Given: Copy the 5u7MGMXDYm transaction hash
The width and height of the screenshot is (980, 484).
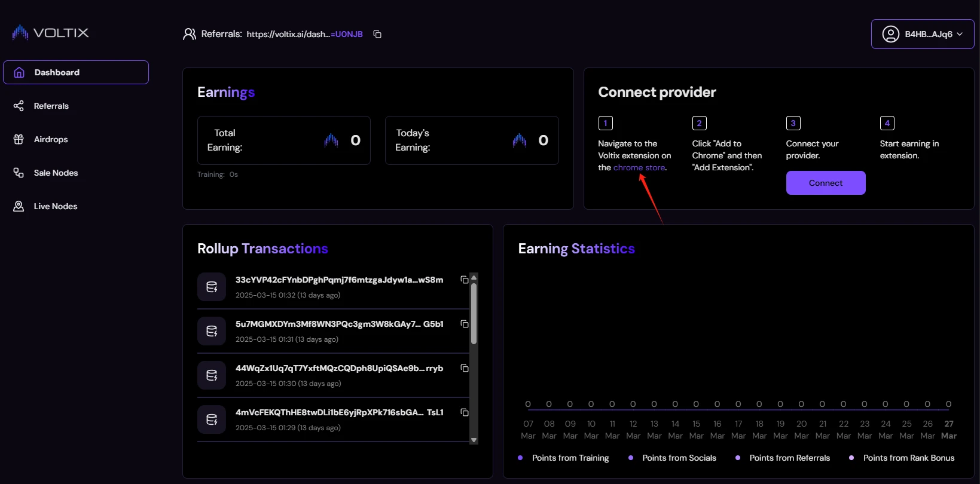Looking at the screenshot, I should [464, 324].
